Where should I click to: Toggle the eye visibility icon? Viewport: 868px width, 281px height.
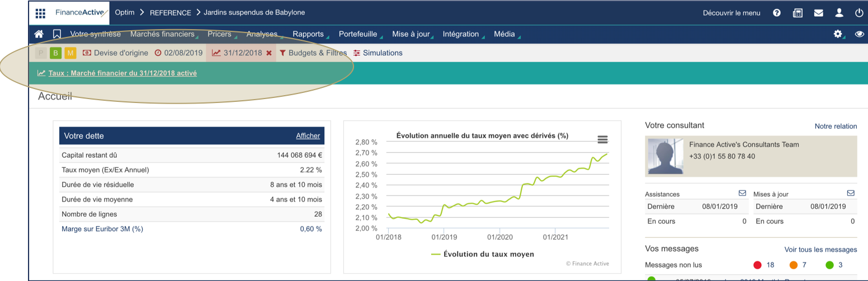(x=860, y=34)
